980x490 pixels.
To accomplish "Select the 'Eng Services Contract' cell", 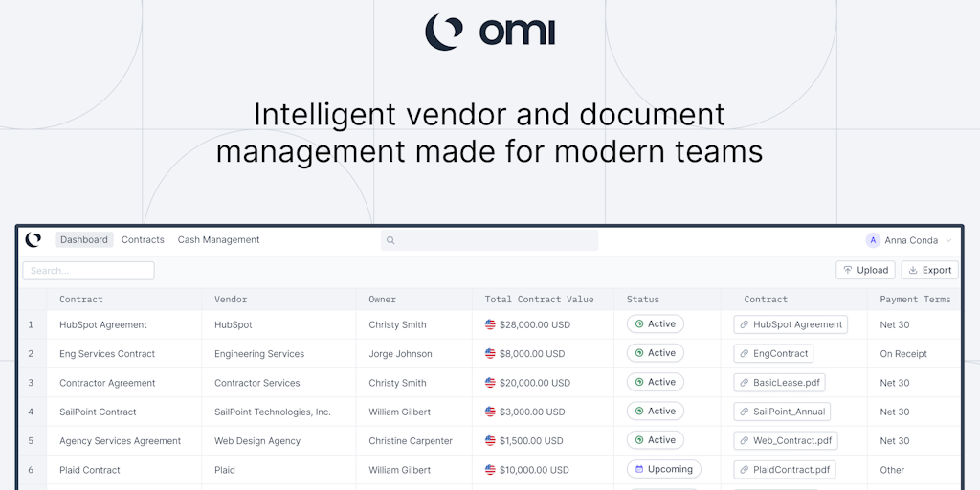I will pyautogui.click(x=107, y=354).
